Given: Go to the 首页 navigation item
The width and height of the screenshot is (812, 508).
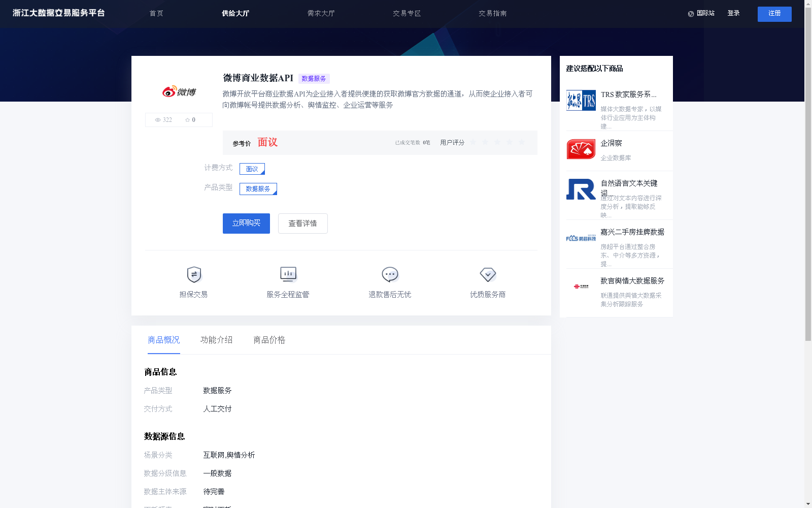Looking at the screenshot, I should [156, 13].
